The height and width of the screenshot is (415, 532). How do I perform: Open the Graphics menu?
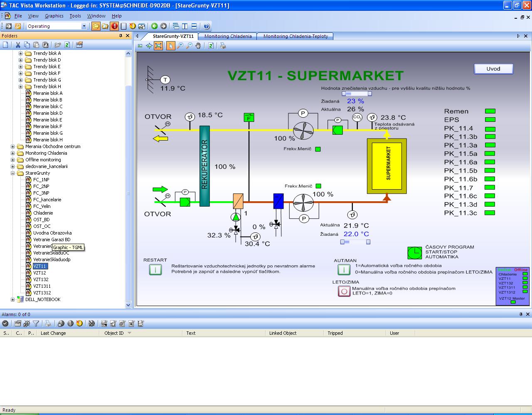(54, 16)
